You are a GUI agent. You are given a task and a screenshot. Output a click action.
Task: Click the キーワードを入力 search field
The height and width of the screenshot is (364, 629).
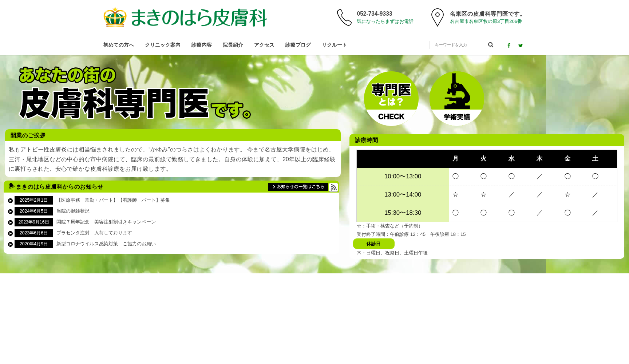click(459, 45)
